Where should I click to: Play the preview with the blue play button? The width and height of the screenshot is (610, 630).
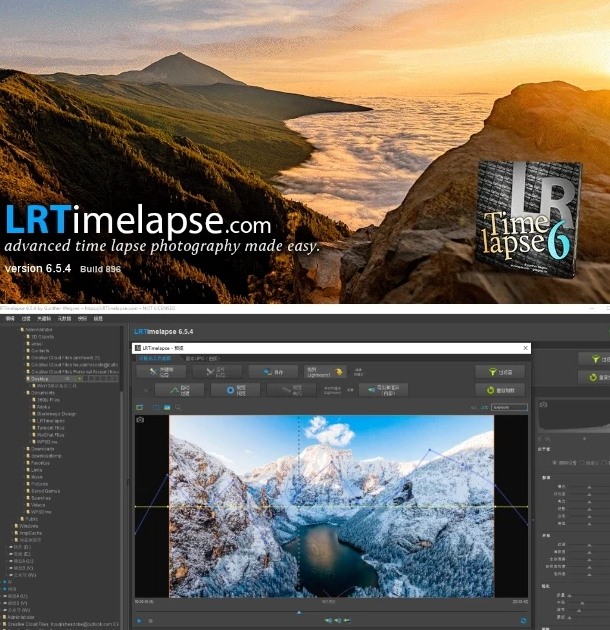click(139, 621)
